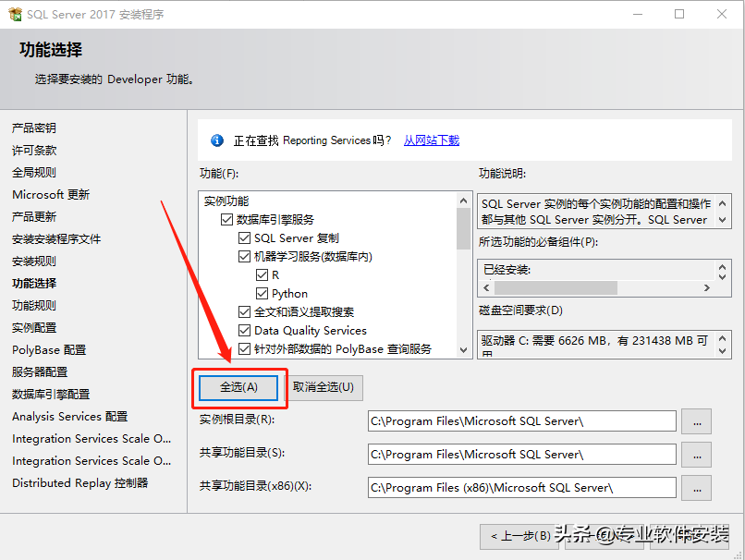
Task: Browse for the 共享功能目录(x86) folder
Action: 697,488
